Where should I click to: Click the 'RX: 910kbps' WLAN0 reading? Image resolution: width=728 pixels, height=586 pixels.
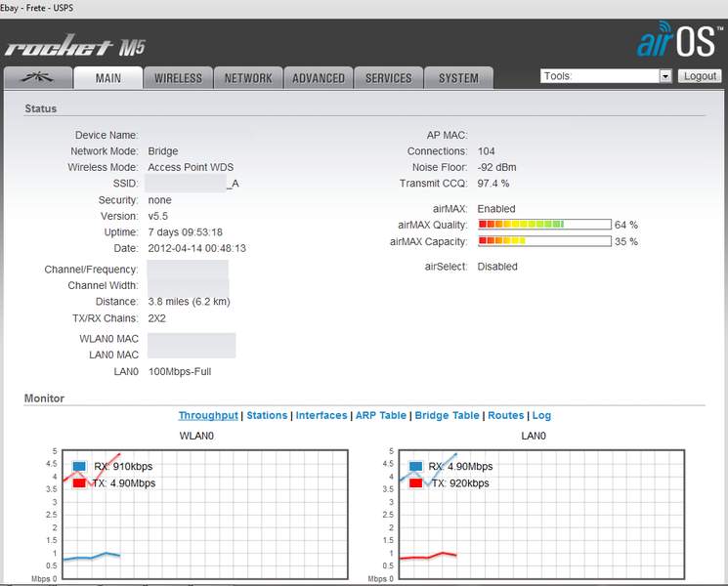click(x=123, y=466)
